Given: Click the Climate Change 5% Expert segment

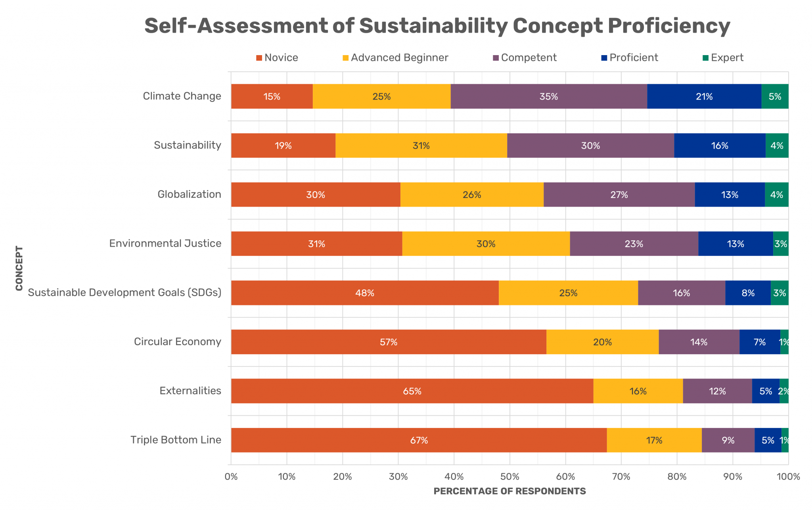Looking at the screenshot, I should click(775, 96).
